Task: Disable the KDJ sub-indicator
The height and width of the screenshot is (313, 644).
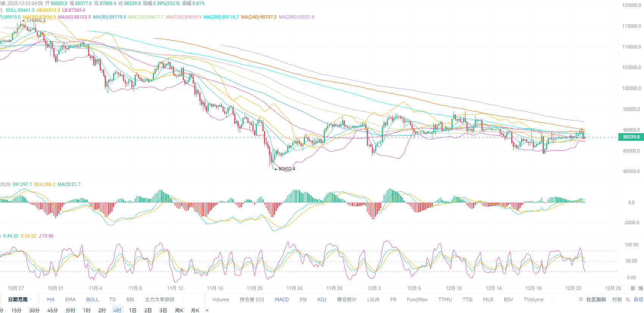Action: tap(322, 299)
